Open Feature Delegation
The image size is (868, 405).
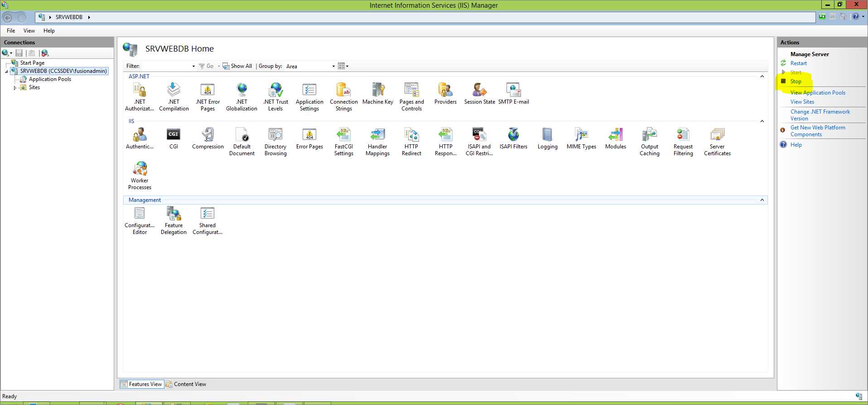pyautogui.click(x=174, y=220)
